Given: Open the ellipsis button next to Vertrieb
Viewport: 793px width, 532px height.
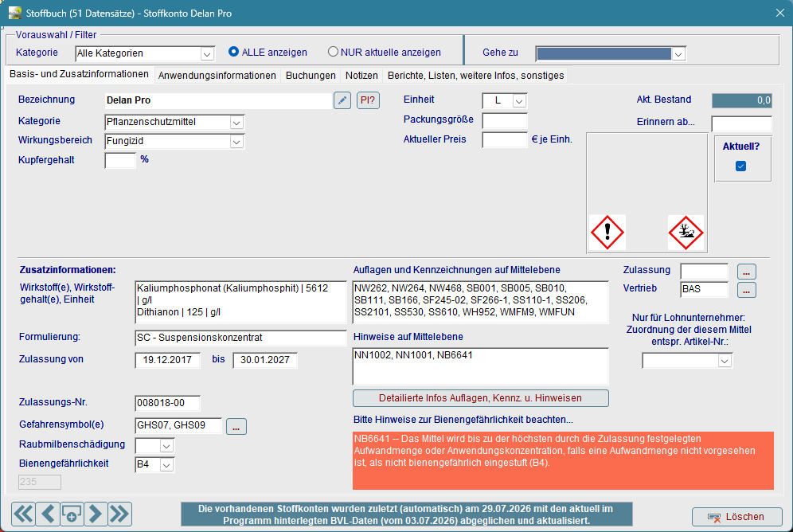Looking at the screenshot, I should click(747, 290).
